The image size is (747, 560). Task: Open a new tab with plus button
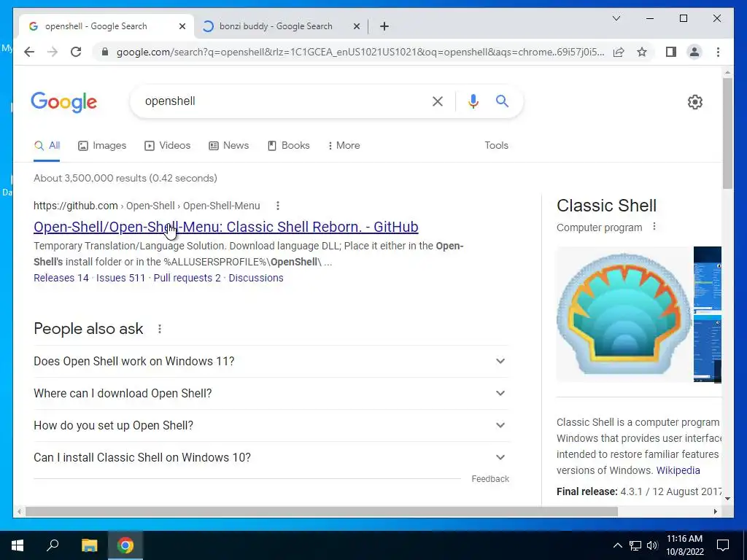pos(384,26)
